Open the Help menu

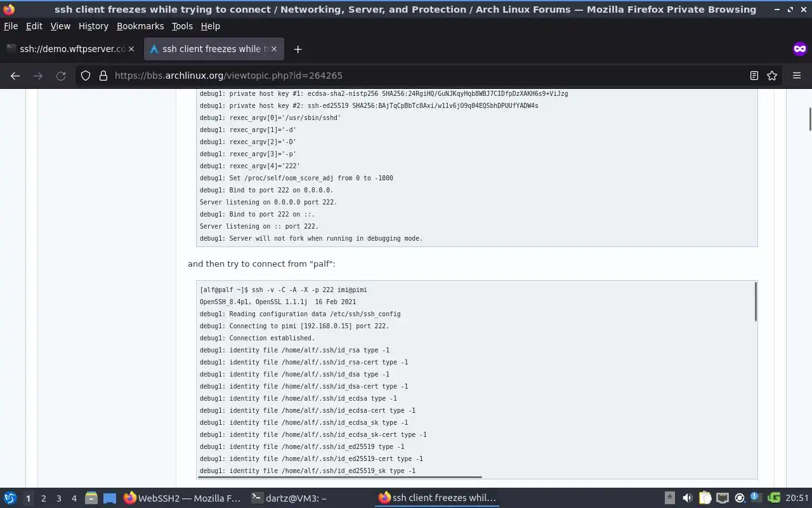coord(210,26)
